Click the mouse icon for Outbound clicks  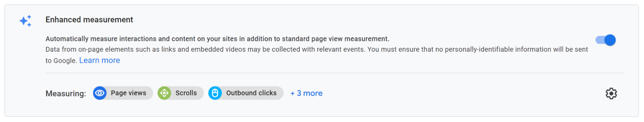pos(215,93)
